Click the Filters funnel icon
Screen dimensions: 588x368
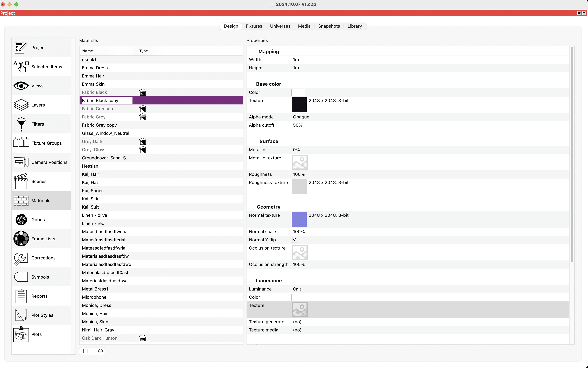click(x=21, y=124)
